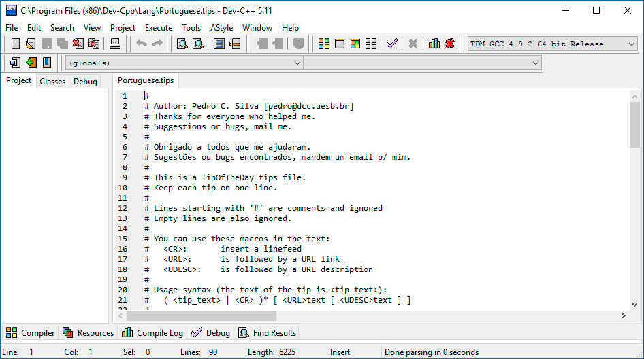Switch to the Debug side tab

(x=85, y=81)
